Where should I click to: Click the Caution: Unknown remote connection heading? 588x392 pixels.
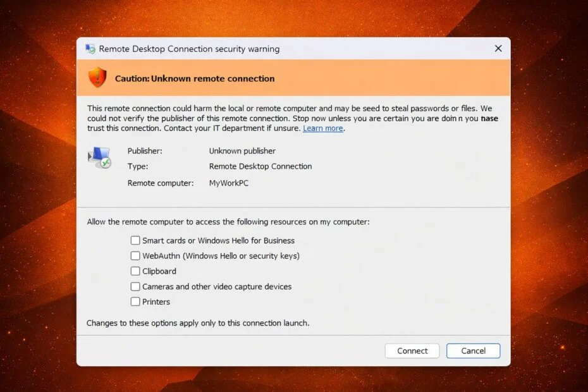(x=195, y=78)
